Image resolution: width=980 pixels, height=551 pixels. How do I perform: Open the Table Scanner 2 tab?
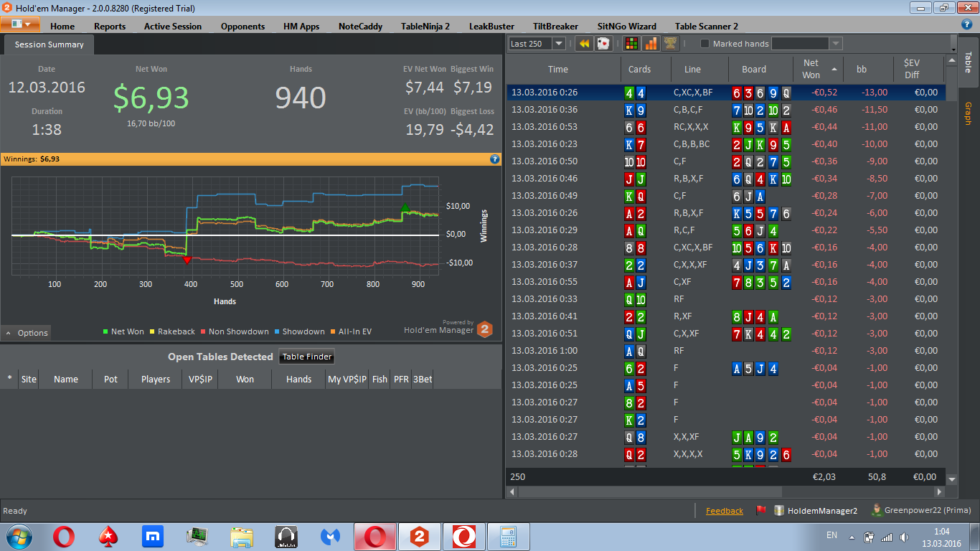coord(707,27)
